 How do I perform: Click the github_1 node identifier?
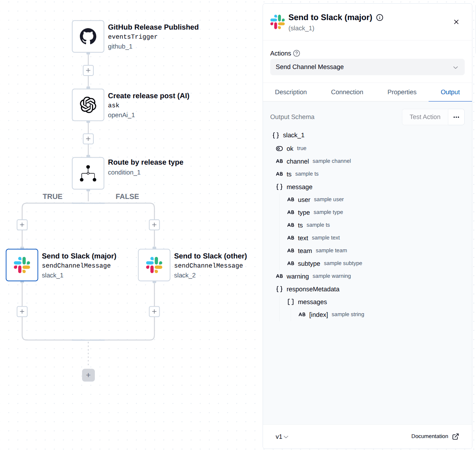(120, 47)
